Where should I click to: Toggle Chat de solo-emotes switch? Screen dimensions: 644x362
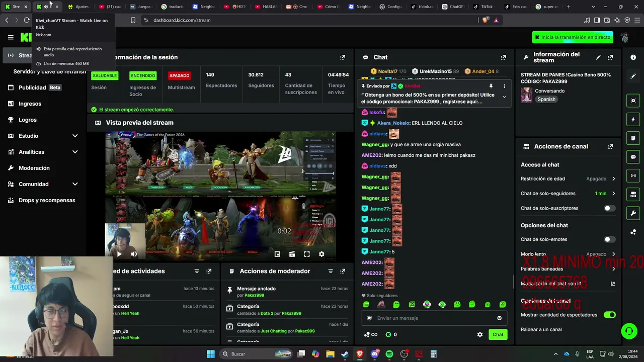609,239
